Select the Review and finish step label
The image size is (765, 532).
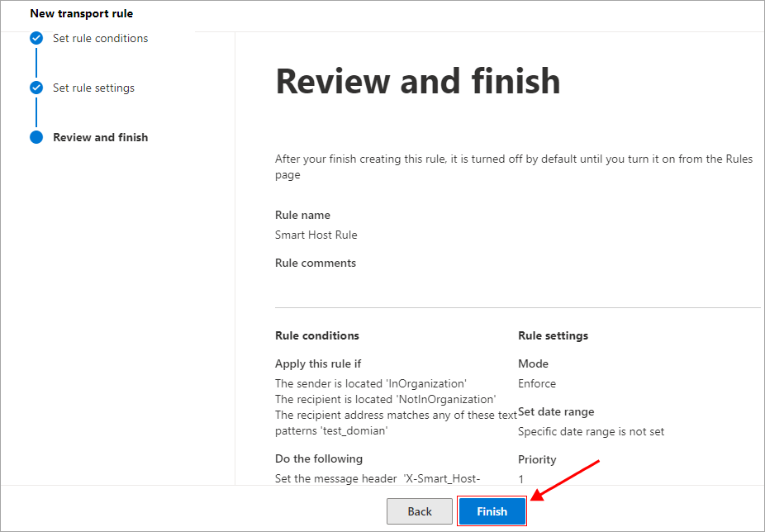click(x=100, y=137)
